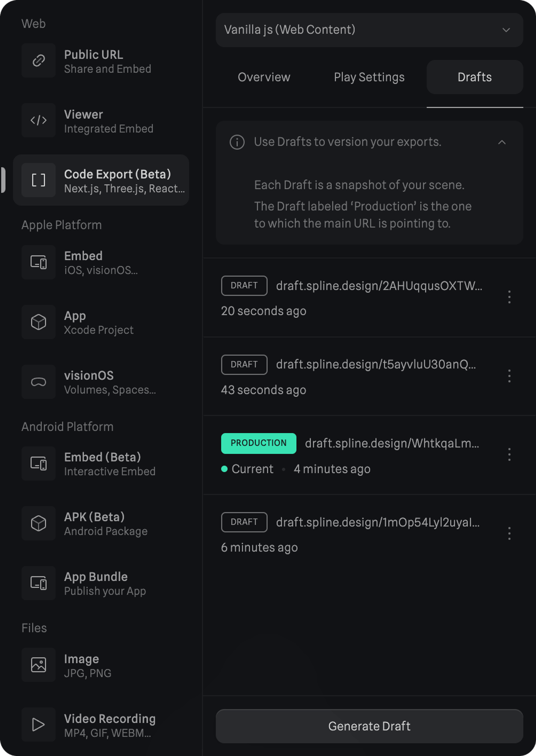Open options menu for Production draft
Image resolution: width=536 pixels, height=756 pixels.
[x=509, y=455]
